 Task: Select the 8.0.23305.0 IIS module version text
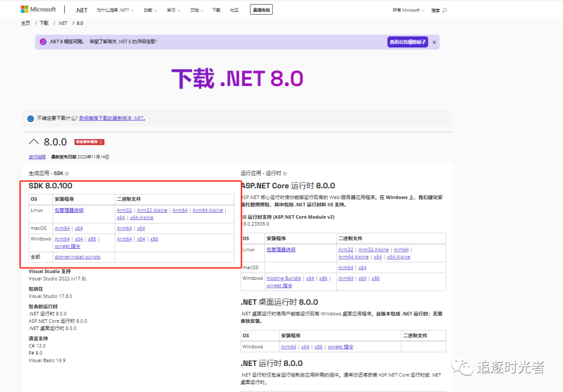(x=256, y=224)
